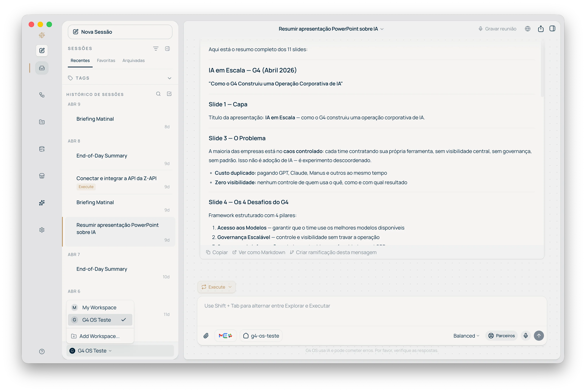The width and height of the screenshot is (586, 392).
Task: Click Nova Sessão button
Action: point(120,32)
